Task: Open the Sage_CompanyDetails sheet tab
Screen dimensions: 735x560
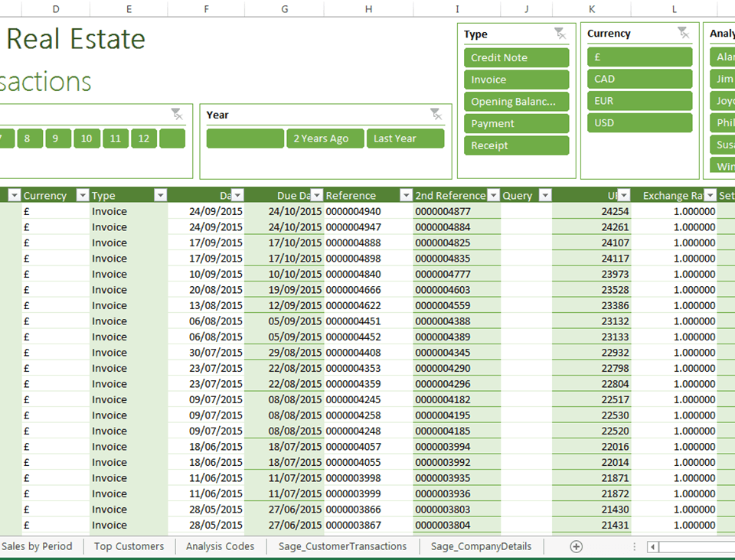Action: (481, 546)
